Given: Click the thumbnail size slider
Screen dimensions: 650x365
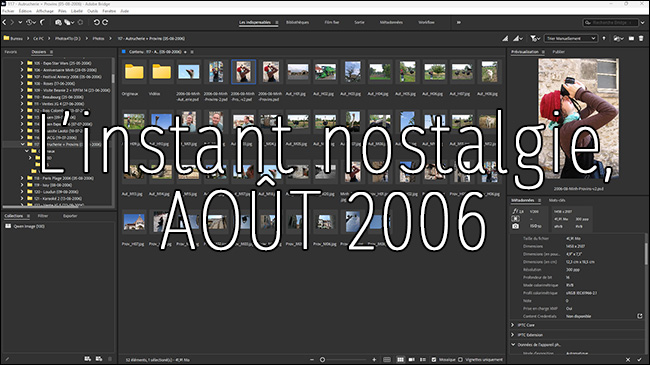Looking at the screenshot, I should [343, 360].
